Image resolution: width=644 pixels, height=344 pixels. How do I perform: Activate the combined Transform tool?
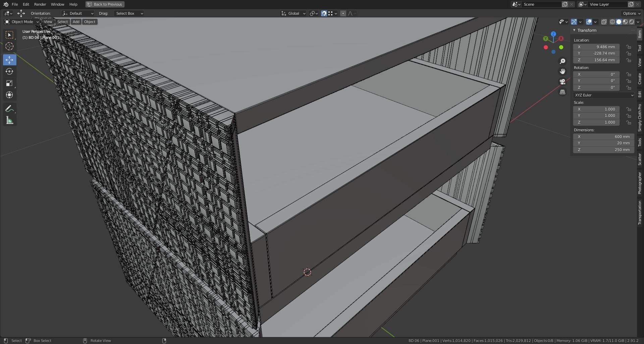point(9,95)
